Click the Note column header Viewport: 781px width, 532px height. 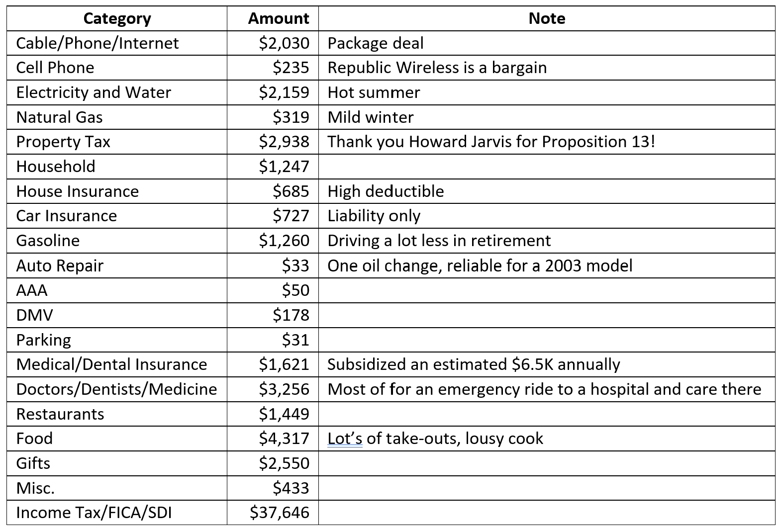[547, 18]
